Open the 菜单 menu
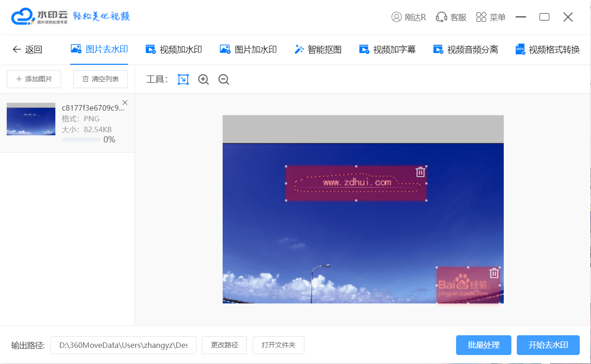591x364 pixels. coord(491,17)
